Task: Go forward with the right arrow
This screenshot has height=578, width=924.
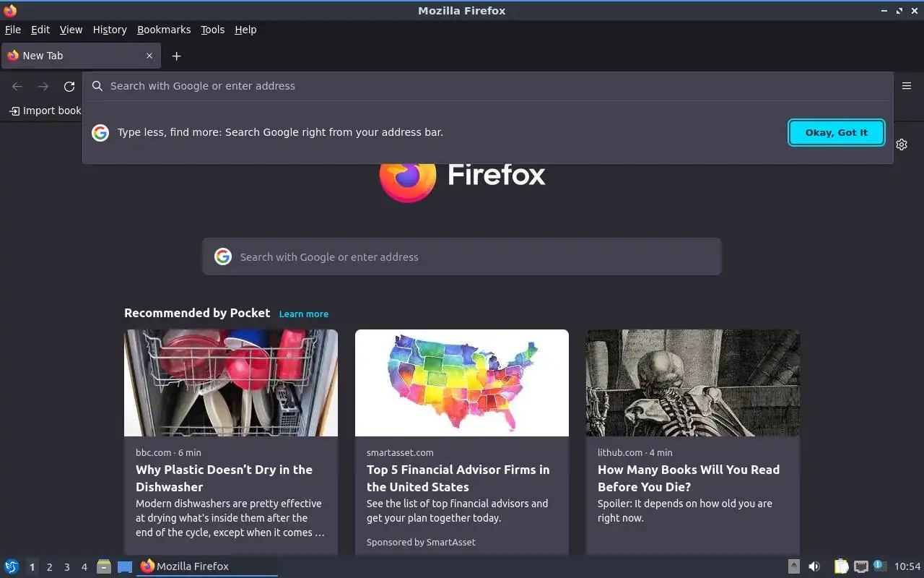Action: click(43, 87)
